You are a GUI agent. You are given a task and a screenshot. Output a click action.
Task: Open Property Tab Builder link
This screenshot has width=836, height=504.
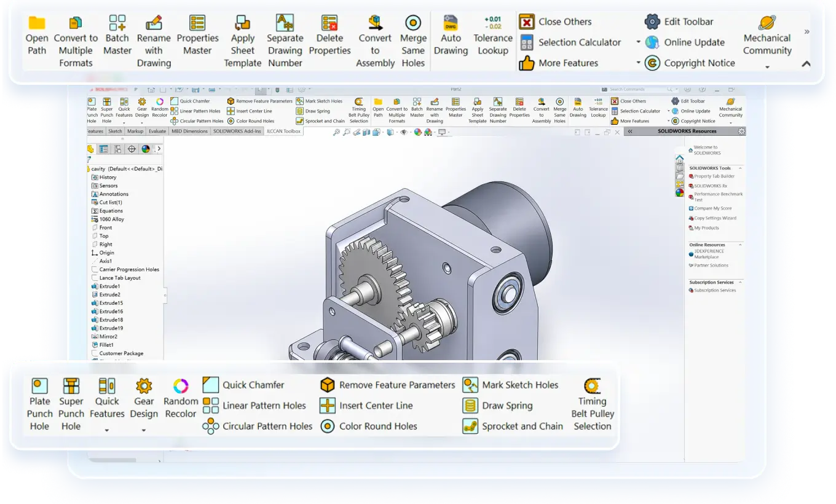click(x=714, y=176)
